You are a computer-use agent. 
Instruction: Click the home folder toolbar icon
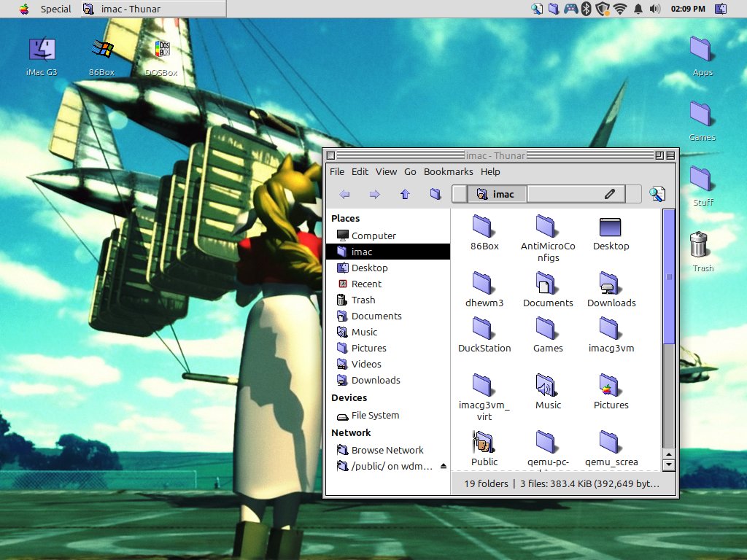coord(436,194)
